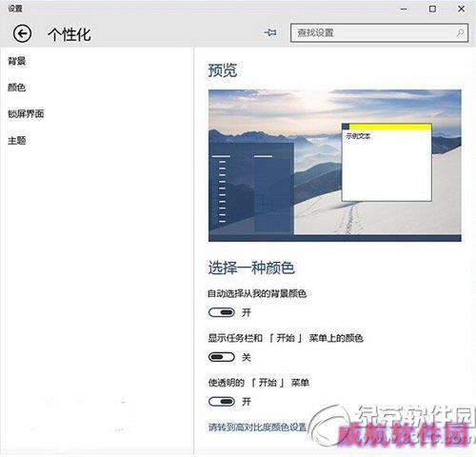
Task: Open the 颜色 settings page
Action: [x=16, y=88]
